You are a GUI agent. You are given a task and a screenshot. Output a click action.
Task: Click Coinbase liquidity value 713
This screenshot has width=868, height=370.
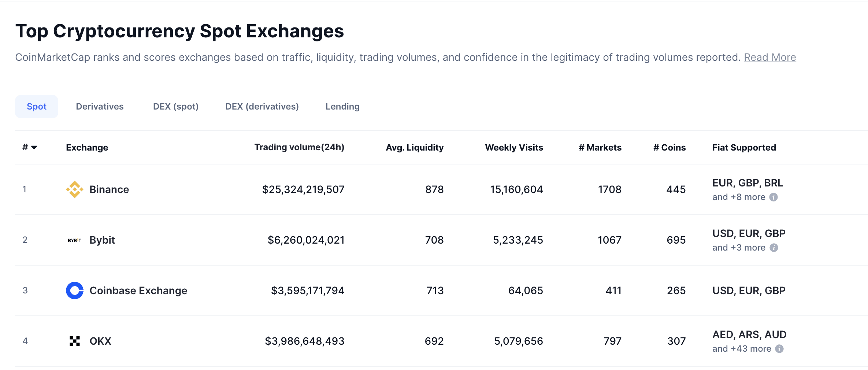click(x=435, y=291)
